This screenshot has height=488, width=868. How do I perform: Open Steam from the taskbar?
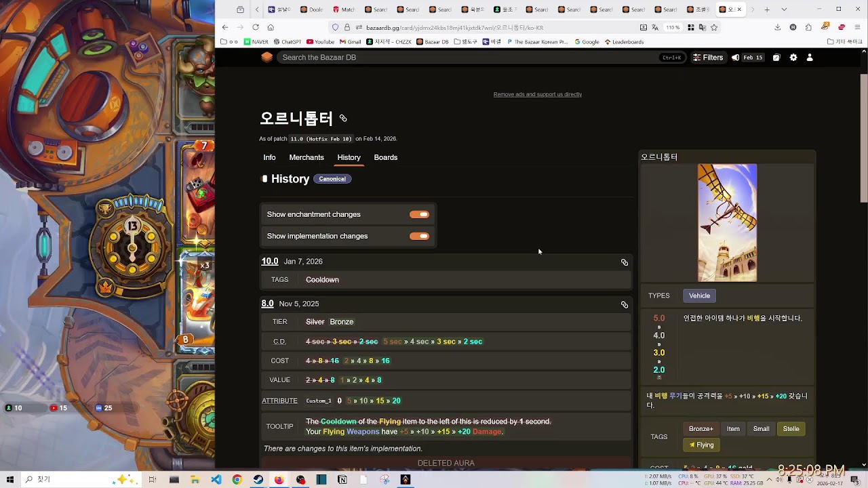(x=258, y=479)
